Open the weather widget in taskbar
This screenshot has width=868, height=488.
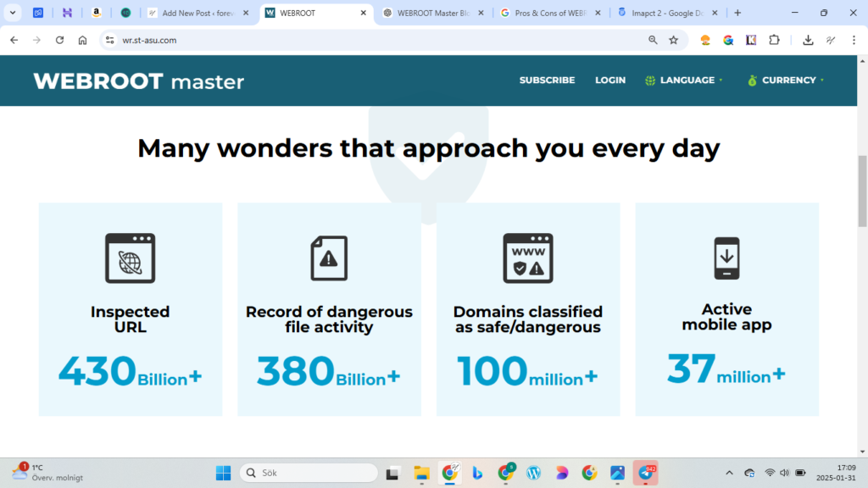47,473
